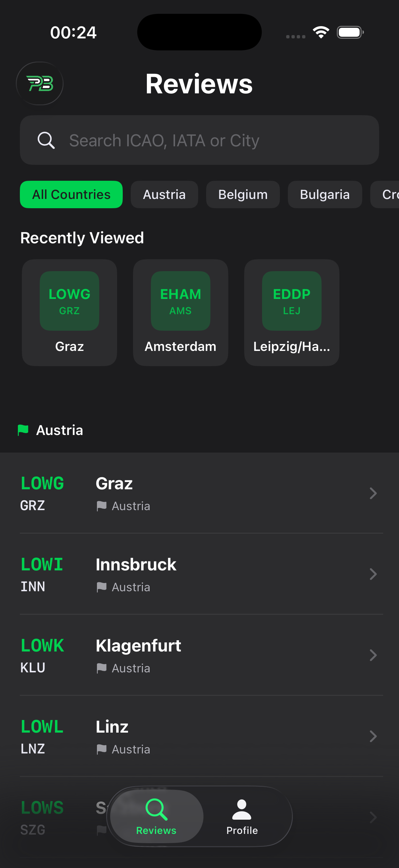Open the LOWG Graz recently viewed card
The height and width of the screenshot is (868, 399).
click(x=69, y=312)
